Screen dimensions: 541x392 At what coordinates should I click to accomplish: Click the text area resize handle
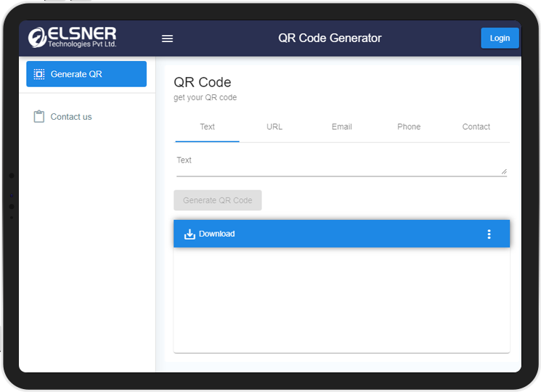pyautogui.click(x=504, y=171)
